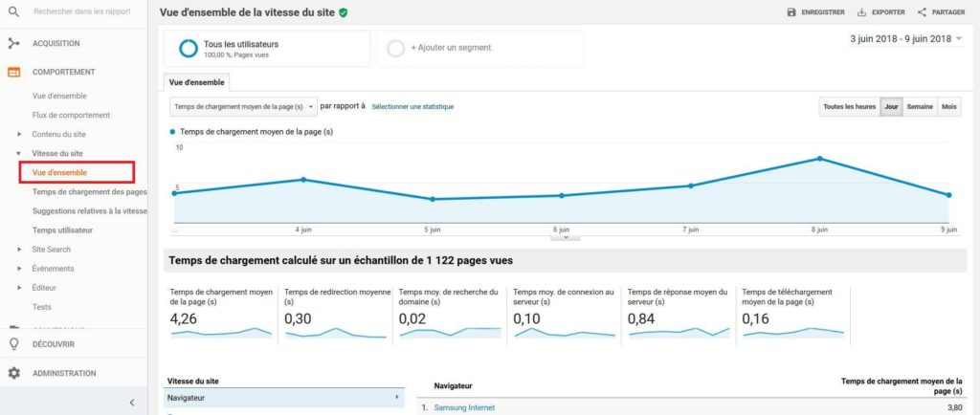Switch chart granularity to Mois
This screenshot has width=980, height=415.
point(948,107)
